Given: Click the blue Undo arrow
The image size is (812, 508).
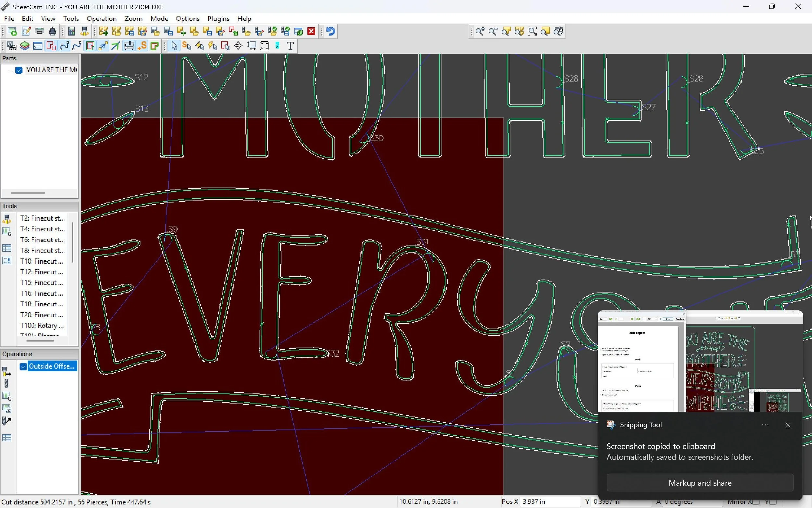Looking at the screenshot, I should coord(331,31).
